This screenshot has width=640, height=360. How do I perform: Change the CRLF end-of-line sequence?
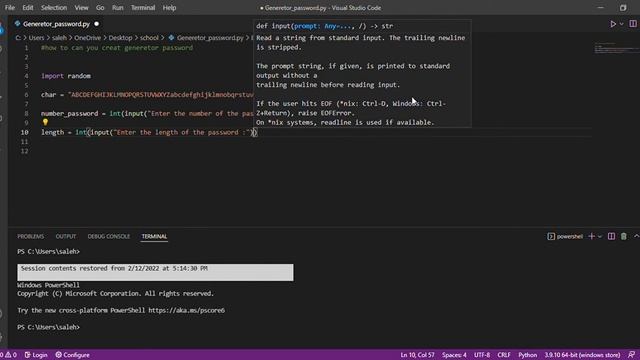(x=504, y=355)
